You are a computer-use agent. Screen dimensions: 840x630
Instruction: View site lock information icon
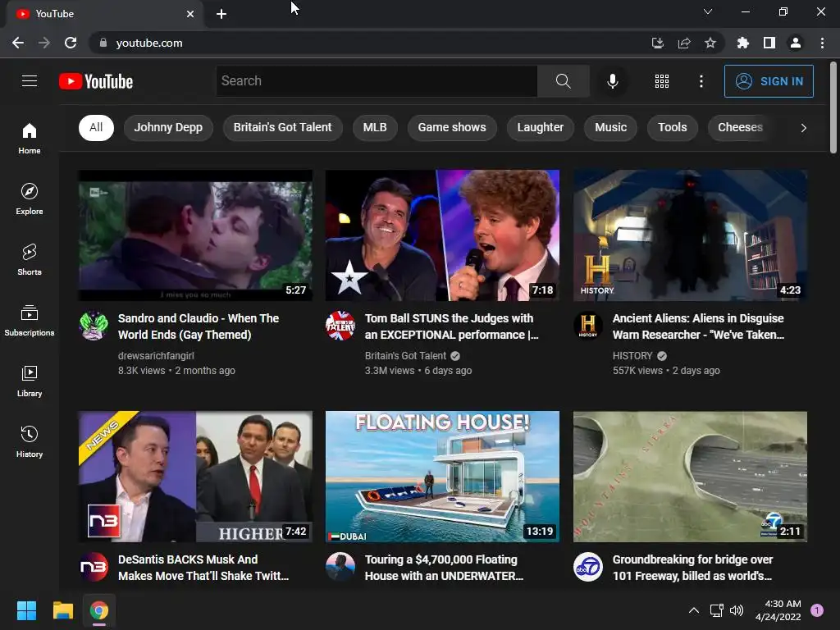pos(103,43)
